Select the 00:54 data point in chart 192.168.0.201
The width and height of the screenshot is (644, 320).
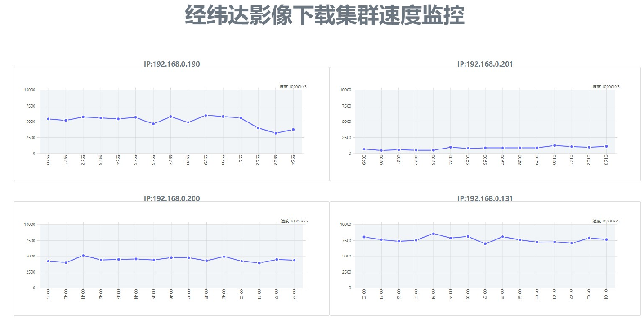451,147
